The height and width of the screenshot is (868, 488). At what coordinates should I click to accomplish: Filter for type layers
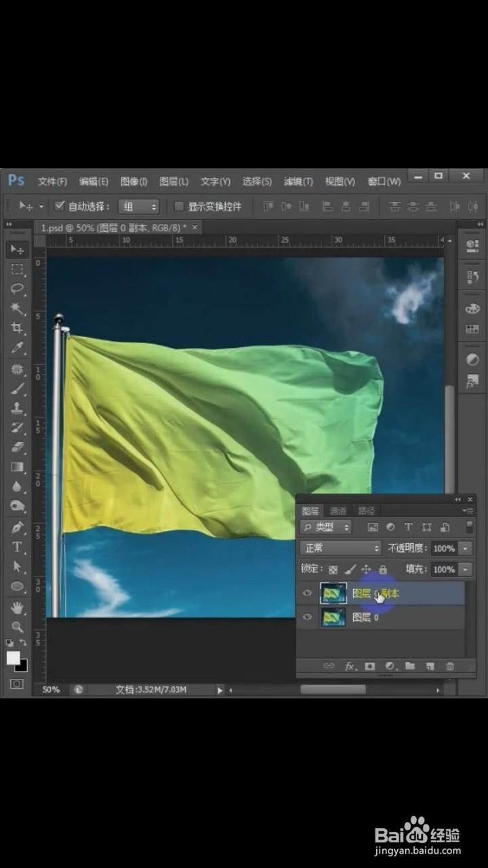coord(409,527)
